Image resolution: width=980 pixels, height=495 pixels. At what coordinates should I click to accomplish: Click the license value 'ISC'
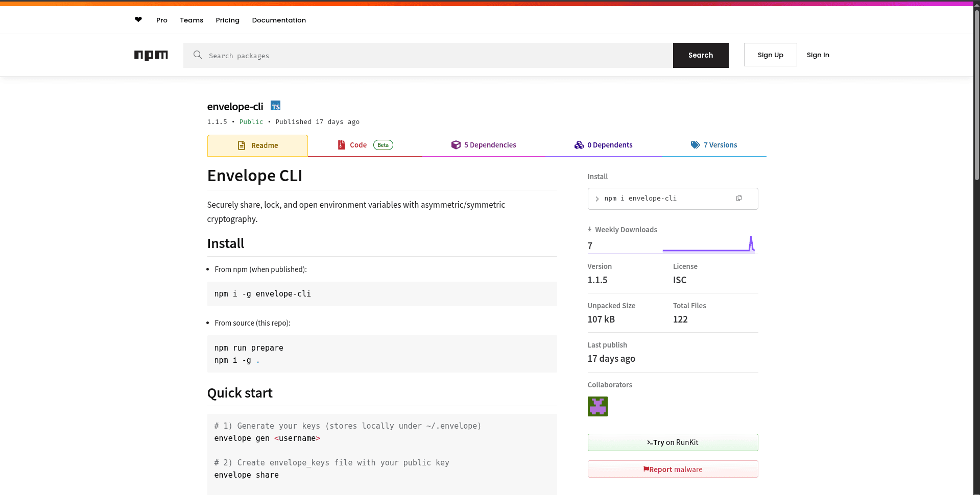click(x=680, y=280)
